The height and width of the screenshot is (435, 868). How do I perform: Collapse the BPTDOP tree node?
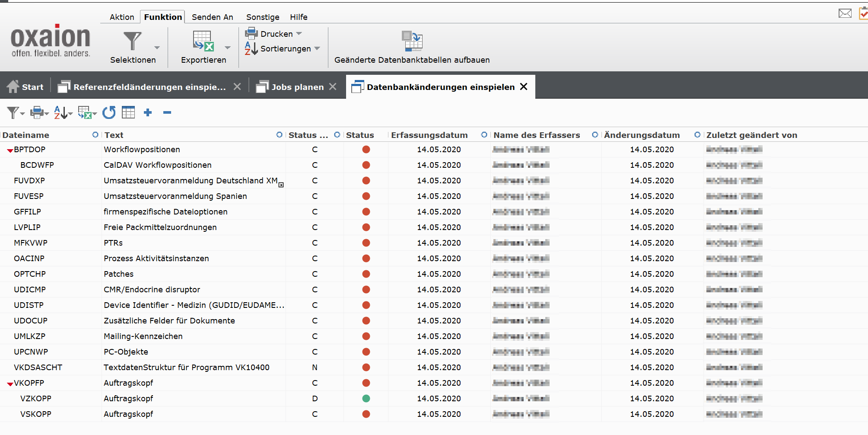tap(10, 150)
